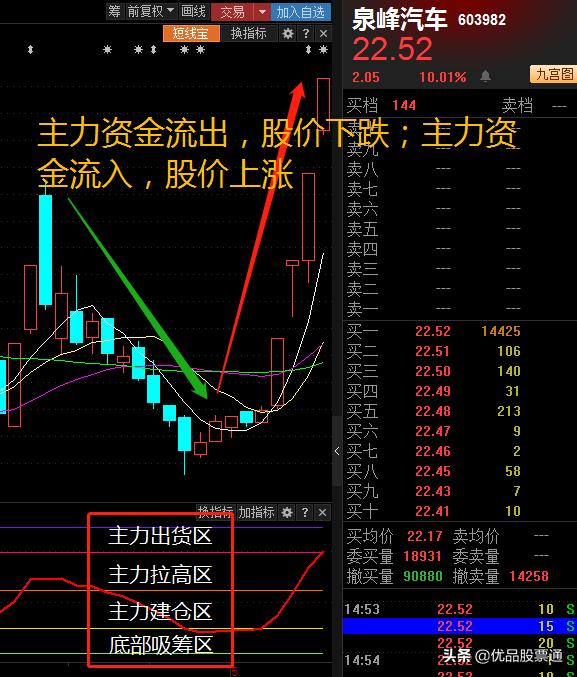The image size is (577, 677).
Task: Select the 买六 price 22.47
Action: pyautogui.click(x=433, y=431)
